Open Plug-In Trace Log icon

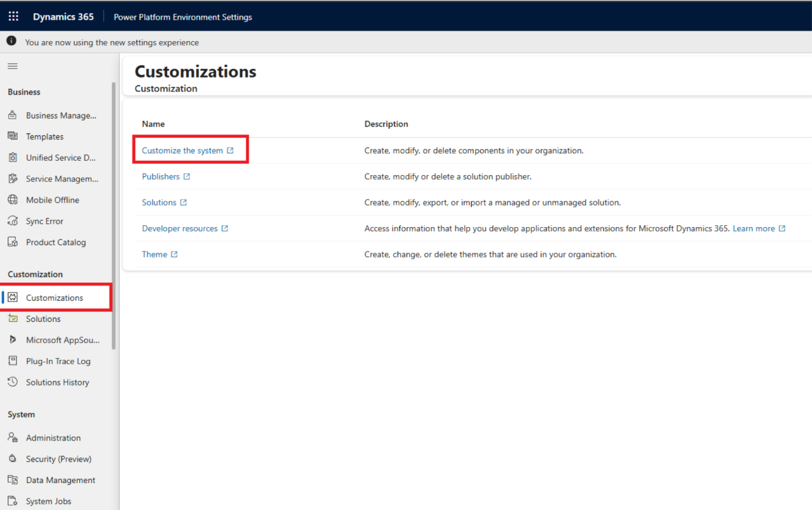13,361
